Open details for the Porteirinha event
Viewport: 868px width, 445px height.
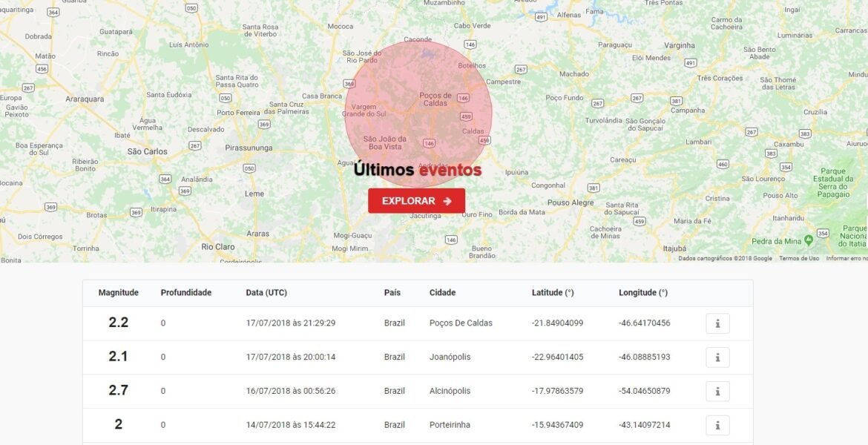tap(717, 425)
